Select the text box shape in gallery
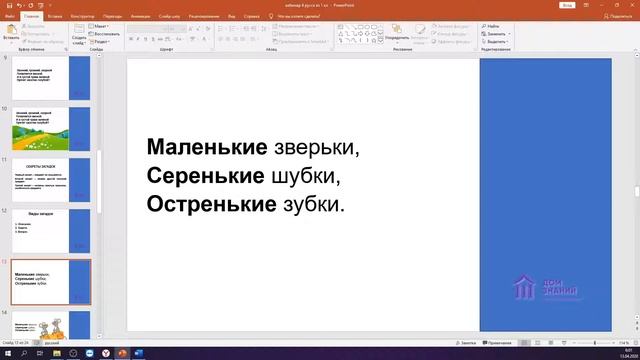Viewport: 640px width, 360px height. [x=341, y=27]
